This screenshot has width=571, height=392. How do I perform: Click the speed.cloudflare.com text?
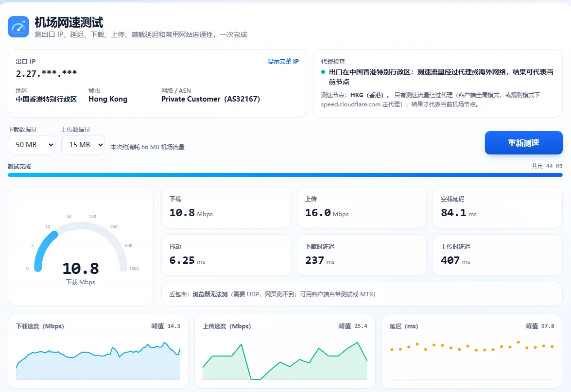click(351, 104)
